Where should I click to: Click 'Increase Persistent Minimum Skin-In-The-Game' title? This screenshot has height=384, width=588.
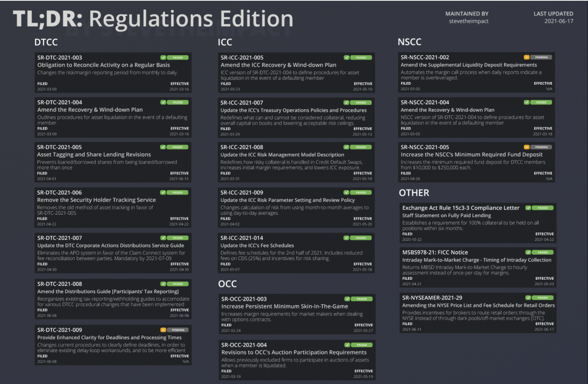click(x=285, y=306)
